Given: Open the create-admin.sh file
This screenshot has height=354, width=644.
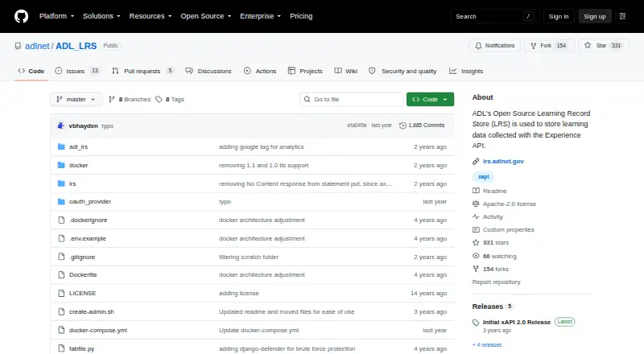Looking at the screenshot, I should pos(92,311).
